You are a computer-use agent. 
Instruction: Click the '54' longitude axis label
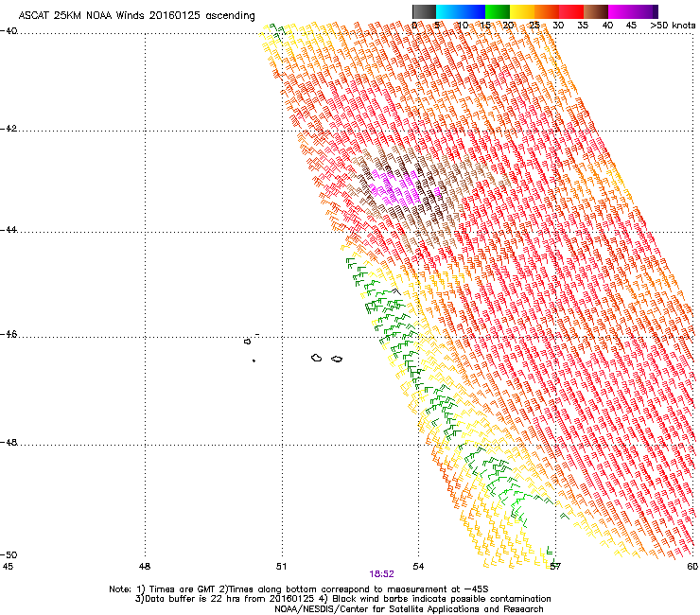tap(418, 567)
